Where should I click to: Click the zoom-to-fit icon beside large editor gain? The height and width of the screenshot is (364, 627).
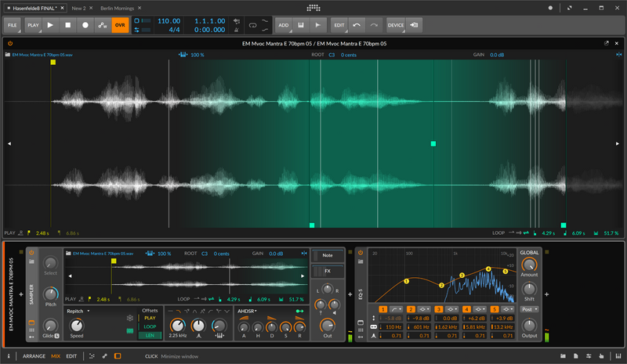tap(619, 55)
